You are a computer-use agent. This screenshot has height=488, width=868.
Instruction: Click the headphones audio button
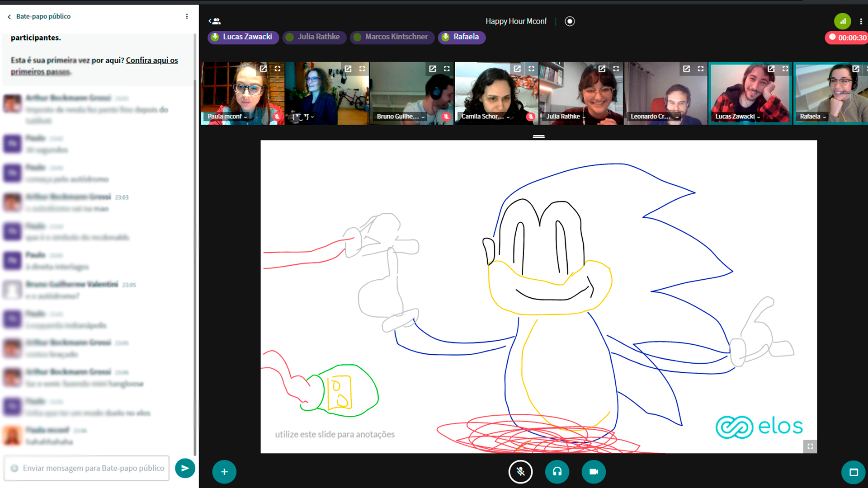557,472
